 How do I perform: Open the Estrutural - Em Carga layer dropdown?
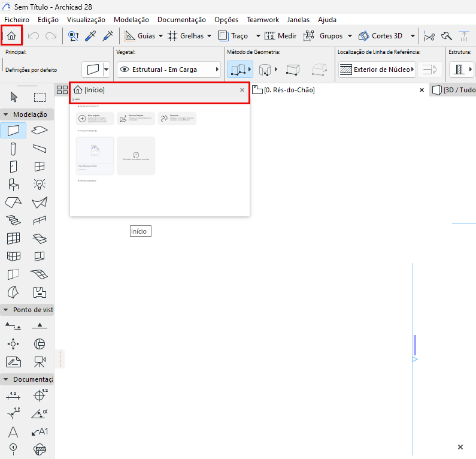point(169,70)
